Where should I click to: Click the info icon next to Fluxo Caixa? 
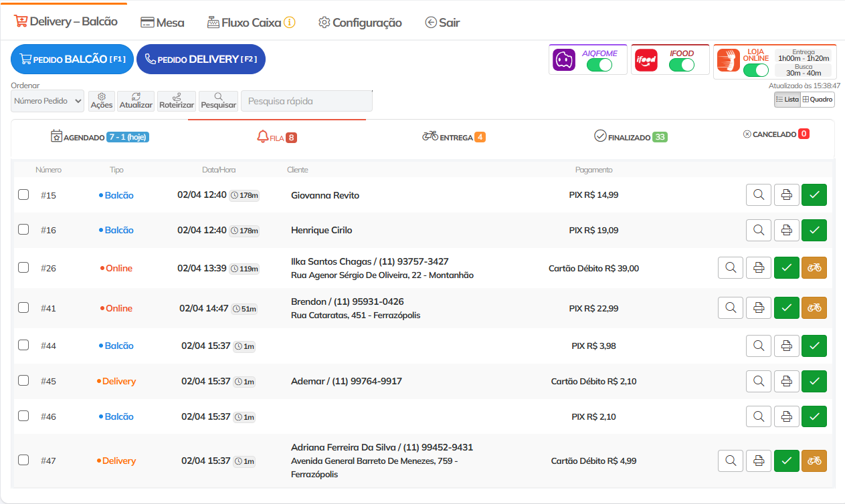coord(290,22)
